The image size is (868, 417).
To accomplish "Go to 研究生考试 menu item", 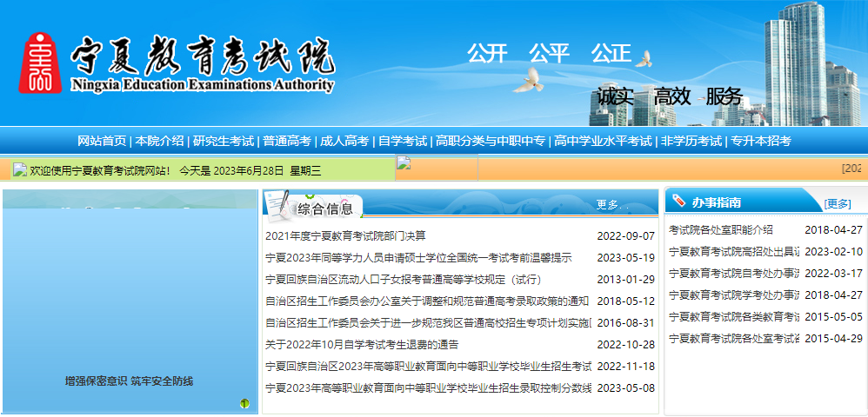I will pyautogui.click(x=223, y=141).
